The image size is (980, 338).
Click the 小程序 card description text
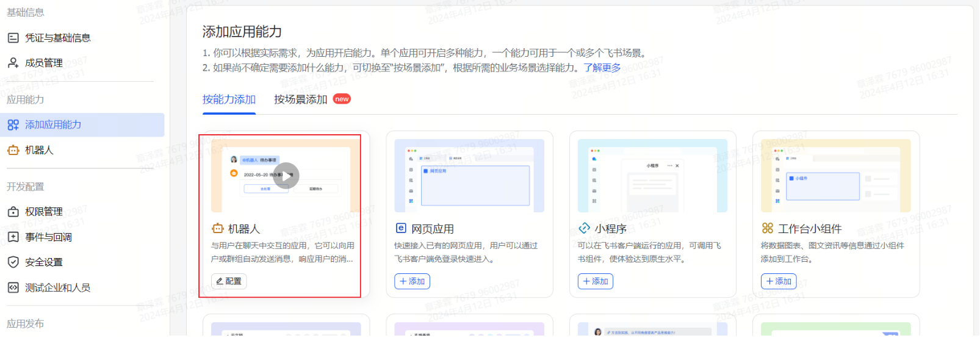pos(649,252)
